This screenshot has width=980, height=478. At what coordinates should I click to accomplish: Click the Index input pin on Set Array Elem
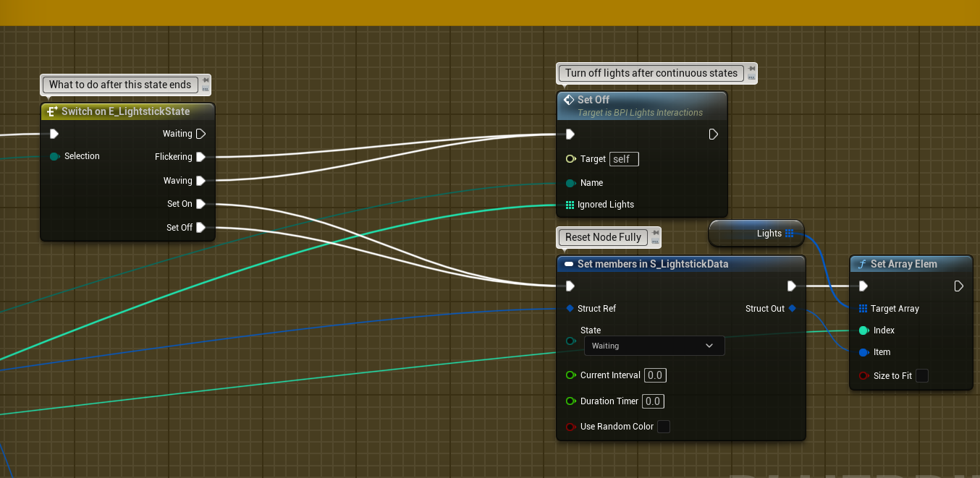coord(863,330)
